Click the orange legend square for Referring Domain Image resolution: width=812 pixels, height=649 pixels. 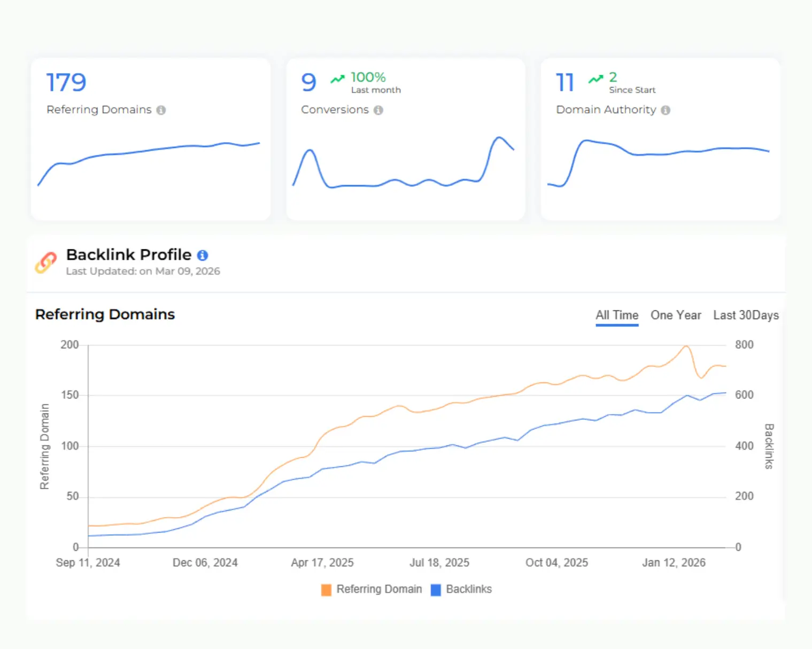[326, 589]
